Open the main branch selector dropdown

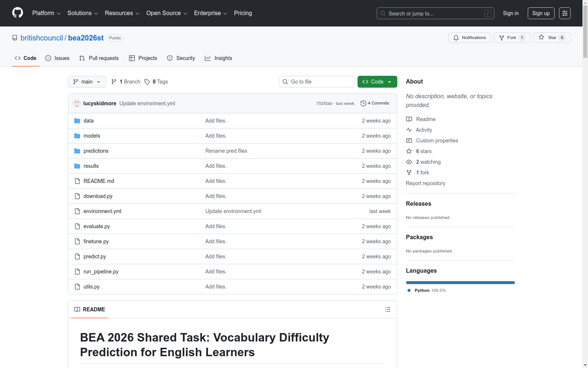coord(87,82)
